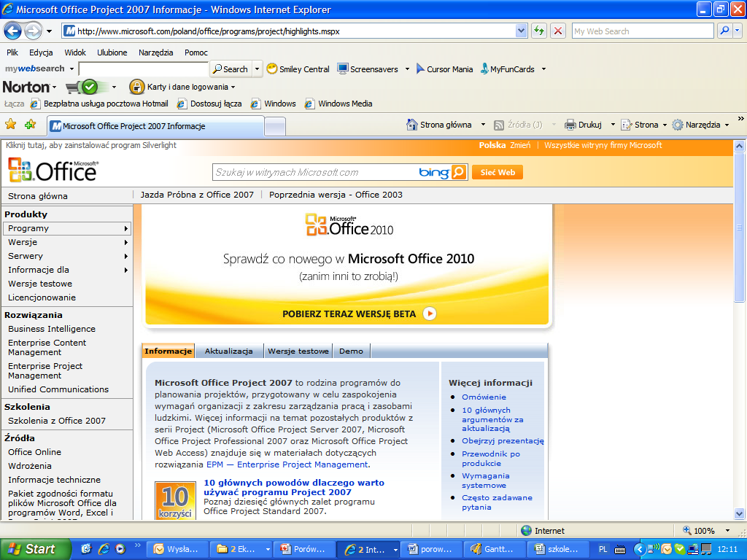
Task: Click the Narzędzia gear icon
Action: [x=678, y=125]
